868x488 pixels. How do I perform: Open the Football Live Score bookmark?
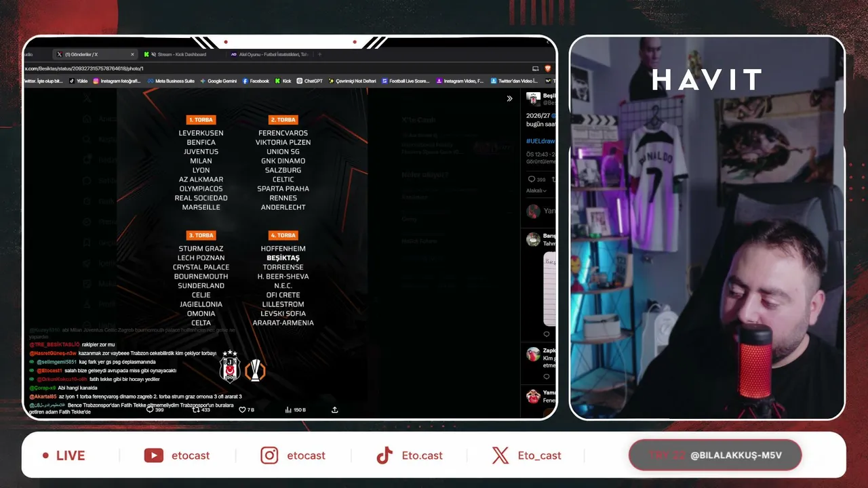pyautogui.click(x=406, y=81)
